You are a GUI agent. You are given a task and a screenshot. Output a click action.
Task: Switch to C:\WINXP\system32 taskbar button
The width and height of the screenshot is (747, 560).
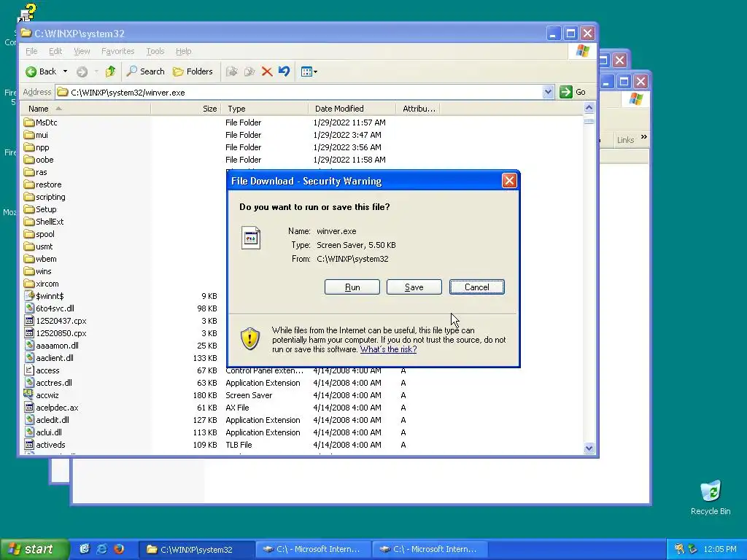[197, 550]
